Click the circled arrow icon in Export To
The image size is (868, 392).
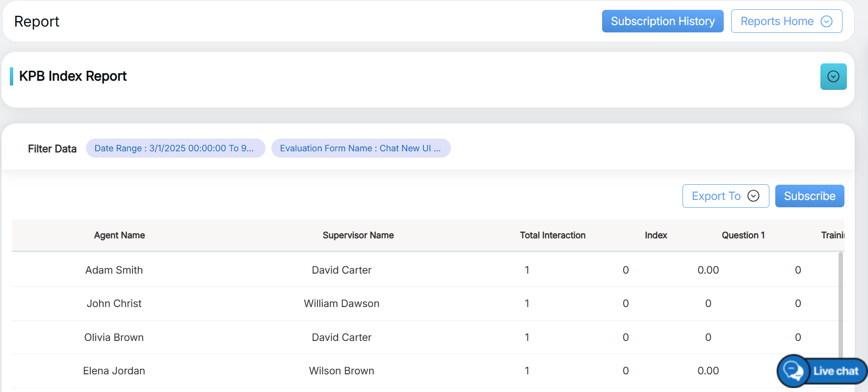tap(753, 196)
